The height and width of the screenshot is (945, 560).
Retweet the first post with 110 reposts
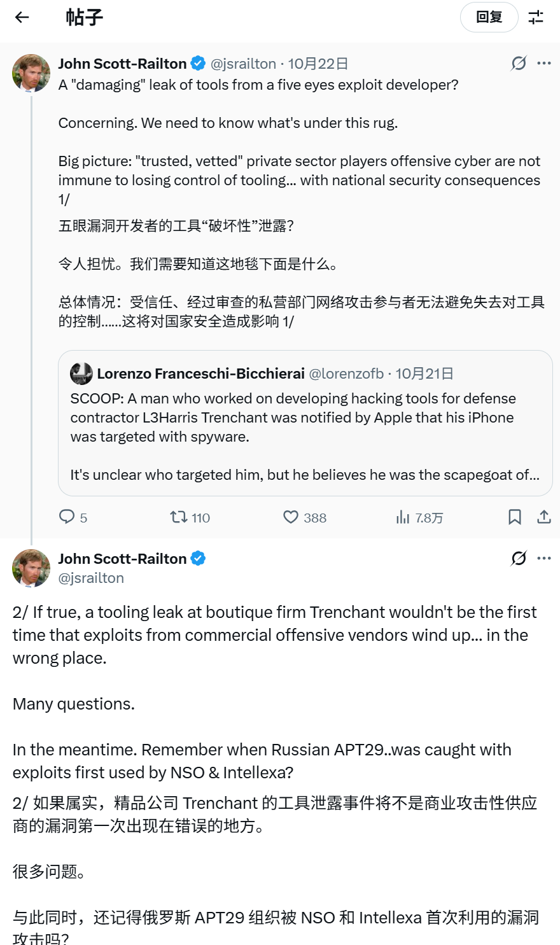click(x=179, y=517)
